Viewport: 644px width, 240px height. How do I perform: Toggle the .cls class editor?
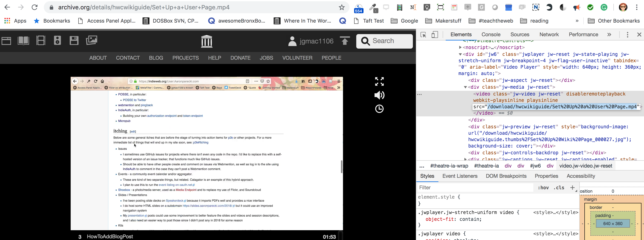(x=559, y=188)
